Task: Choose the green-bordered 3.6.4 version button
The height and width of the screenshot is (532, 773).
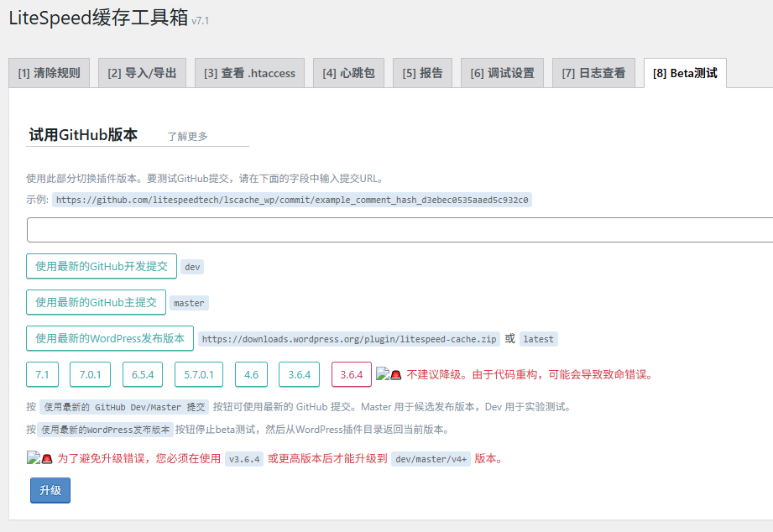Action: (300, 375)
